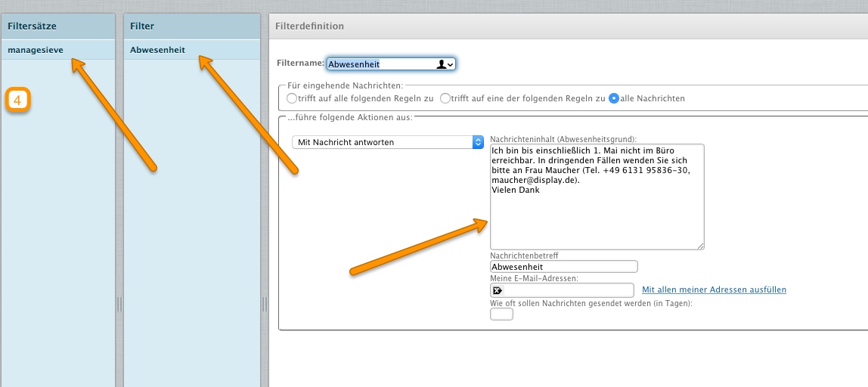Focus the Nachrichtenbetreff subject field
The width and height of the screenshot is (868, 387).
pos(563,266)
